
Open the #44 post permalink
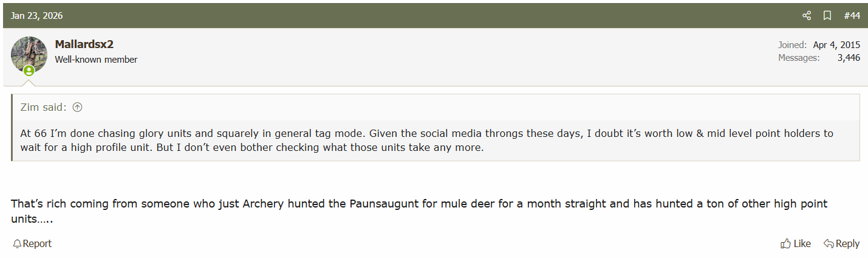[852, 16]
